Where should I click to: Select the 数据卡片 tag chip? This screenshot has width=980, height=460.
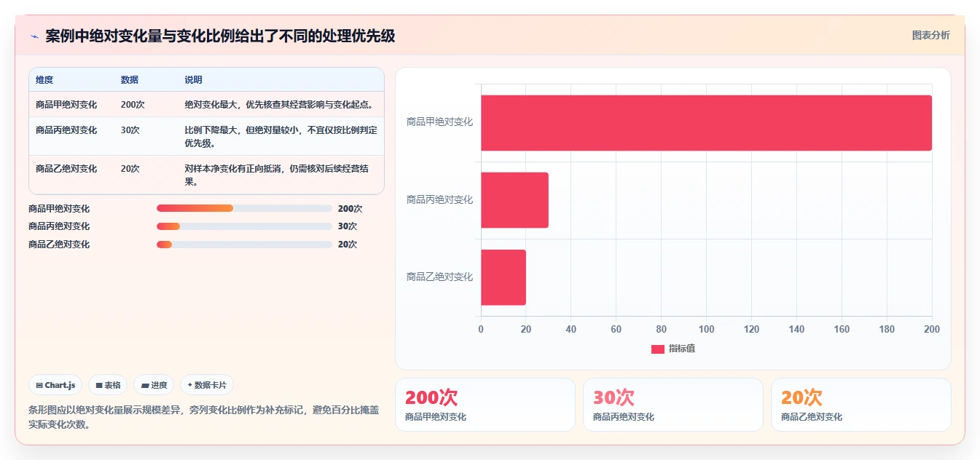tap(207, 385)
